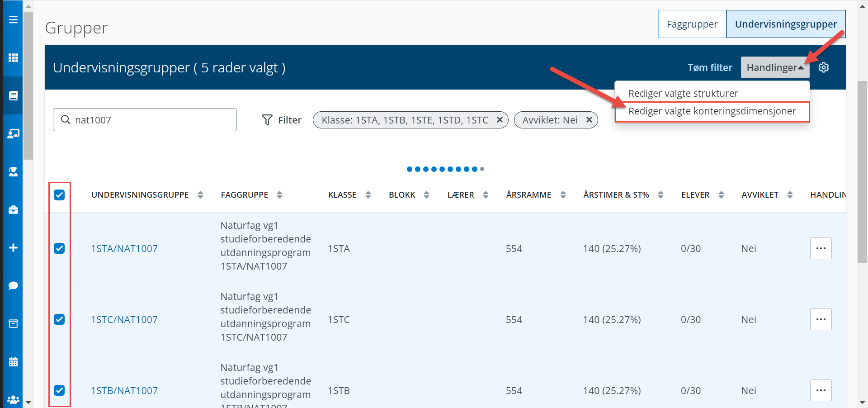The height and width of the screenshot is (408, 868).
Task: Collapse the Handlinger dropdown
Action: point(775,67)
